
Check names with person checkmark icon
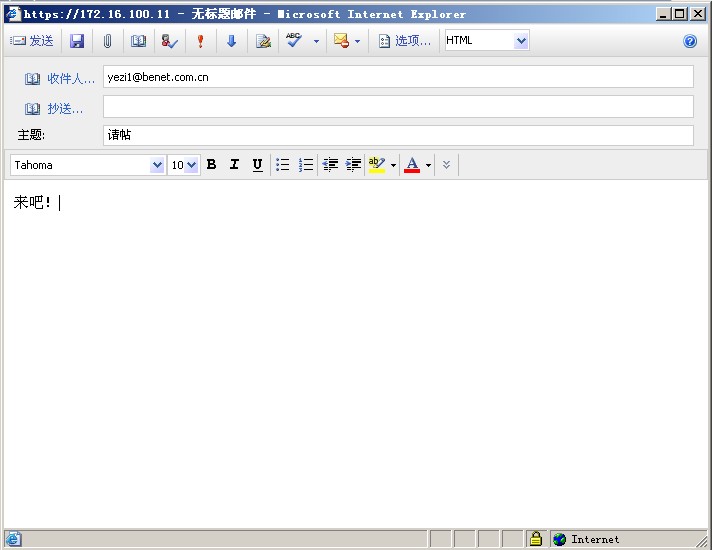(169, 41)
